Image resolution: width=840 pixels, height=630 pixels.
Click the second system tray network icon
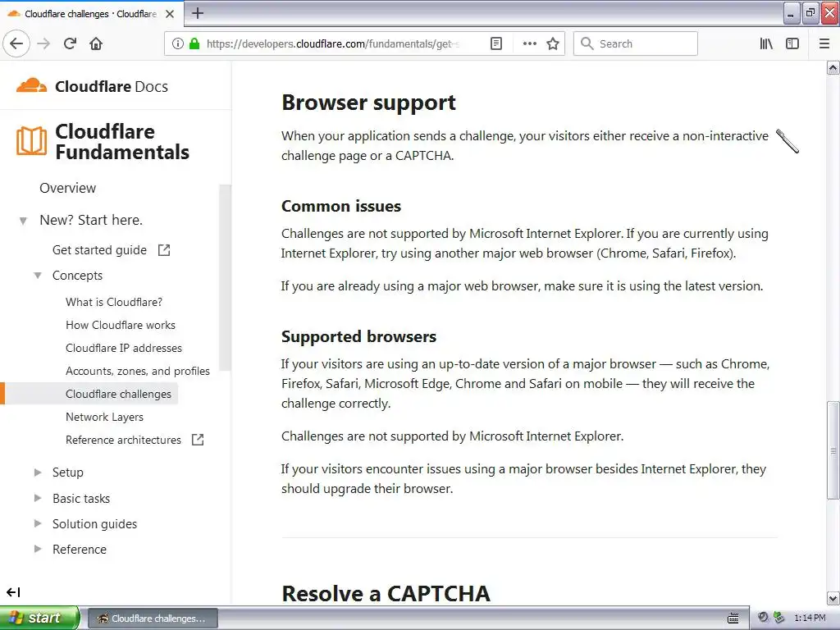(779, 618)
